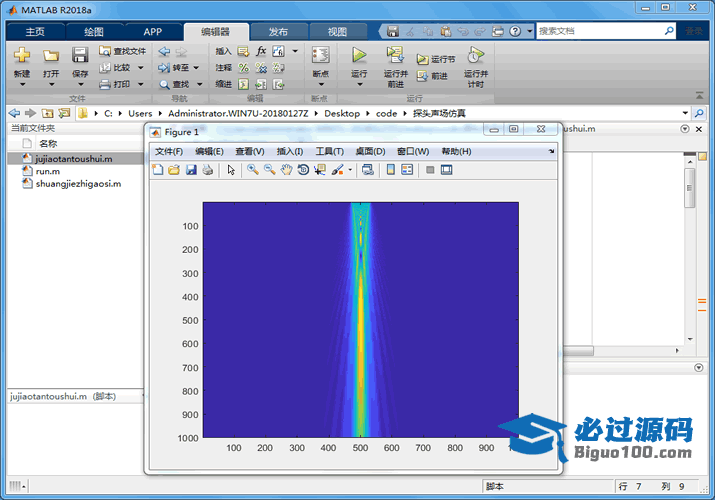Click the 新建 (New) script icon
The width and height of the screenshot is (715, 500).
tap(21, 56)
